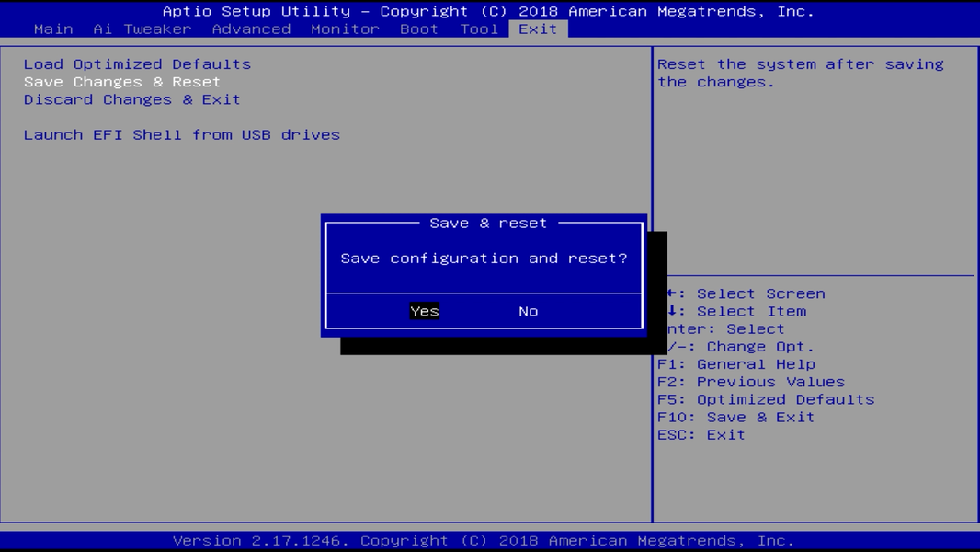Click the 'F1: General Help' hint

[x=736, y=363]
